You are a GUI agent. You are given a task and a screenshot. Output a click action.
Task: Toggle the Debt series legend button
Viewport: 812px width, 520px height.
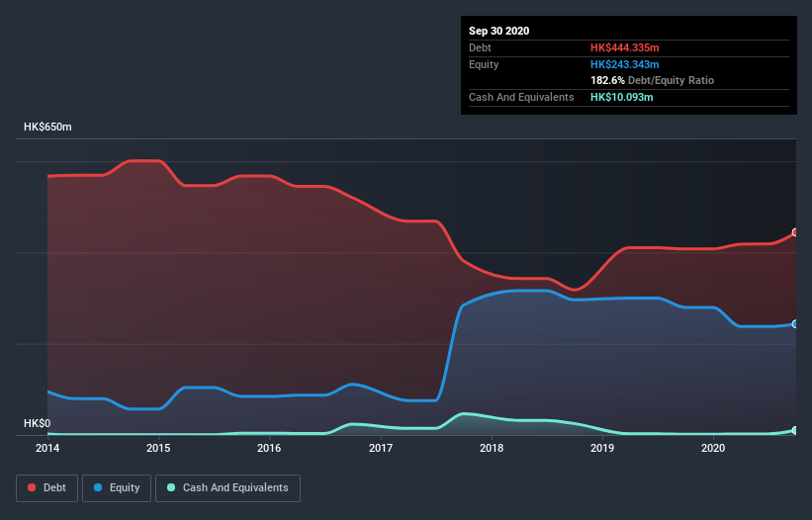click(x=46, y=488)
